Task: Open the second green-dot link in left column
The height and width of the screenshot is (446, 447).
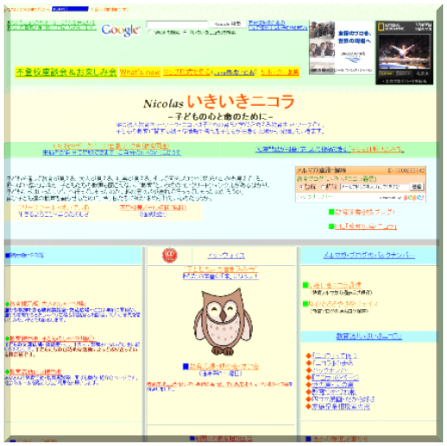Action: pyautogui.click(x=52, y=338)
